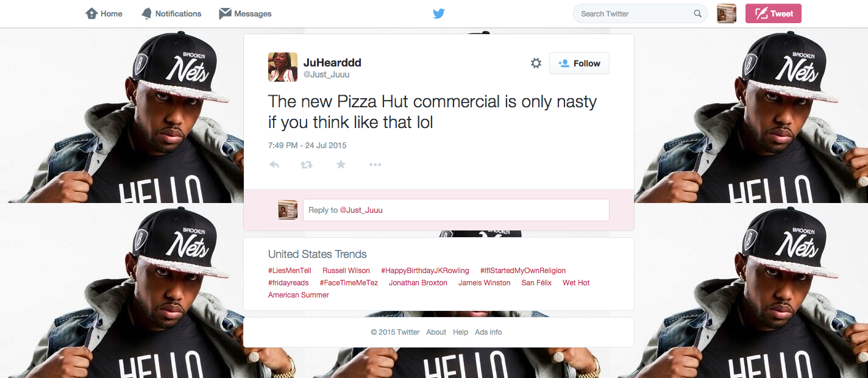The width and height of the screenshot is (868, 378).
Task: Open the #LiesMenTell trend
Action: coord(290,271)
